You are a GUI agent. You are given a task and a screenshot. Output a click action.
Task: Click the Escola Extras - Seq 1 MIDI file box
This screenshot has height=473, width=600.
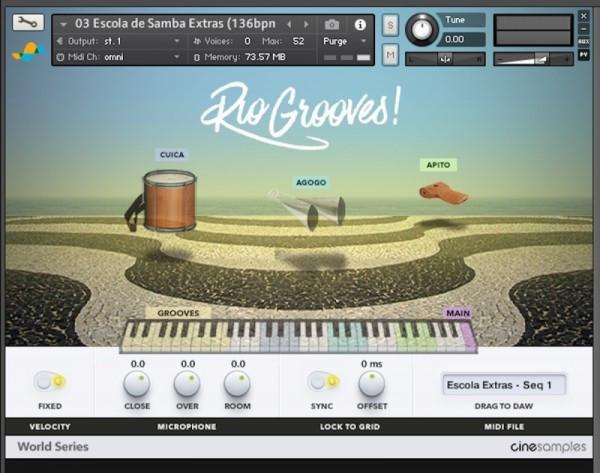[504, 385]
